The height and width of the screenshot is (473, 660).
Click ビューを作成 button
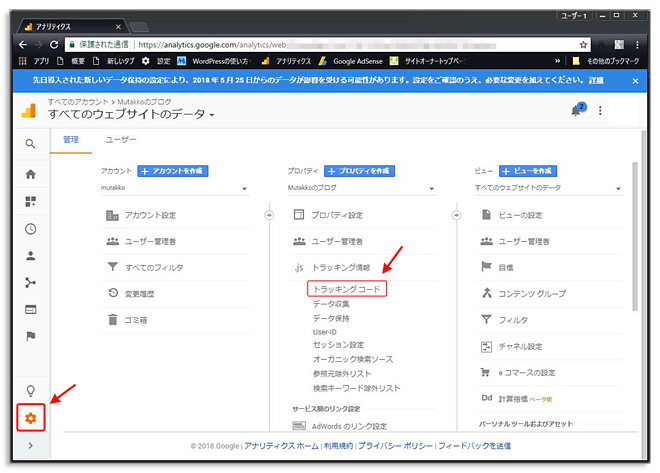pos(528,171)
